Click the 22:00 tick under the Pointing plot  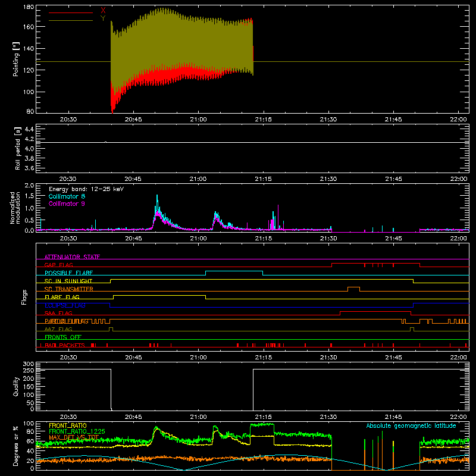[x=458, y=120]
